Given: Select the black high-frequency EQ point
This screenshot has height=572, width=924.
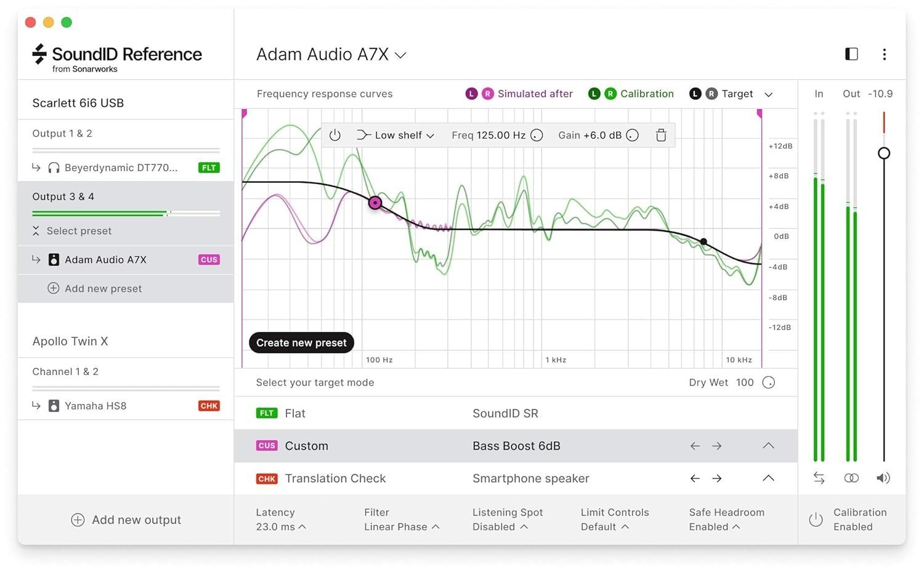Looking at the screenshot, I should (703, 241).
